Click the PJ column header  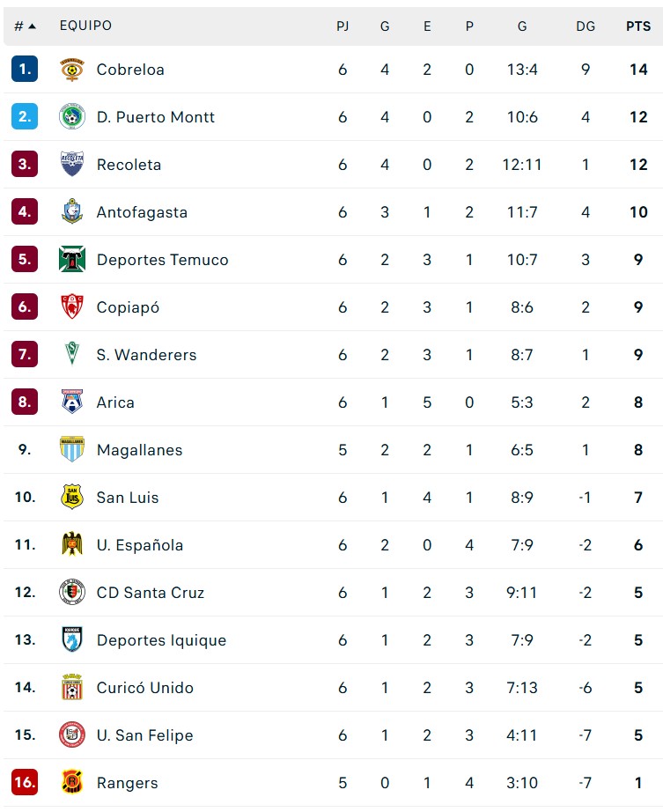(343, 26)
